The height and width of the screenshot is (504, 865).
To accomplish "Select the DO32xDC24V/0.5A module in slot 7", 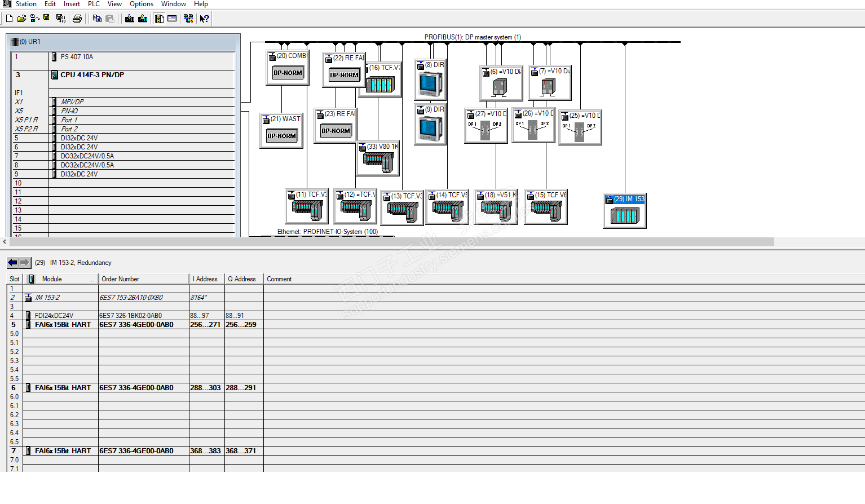I will (x=123, y=156).
